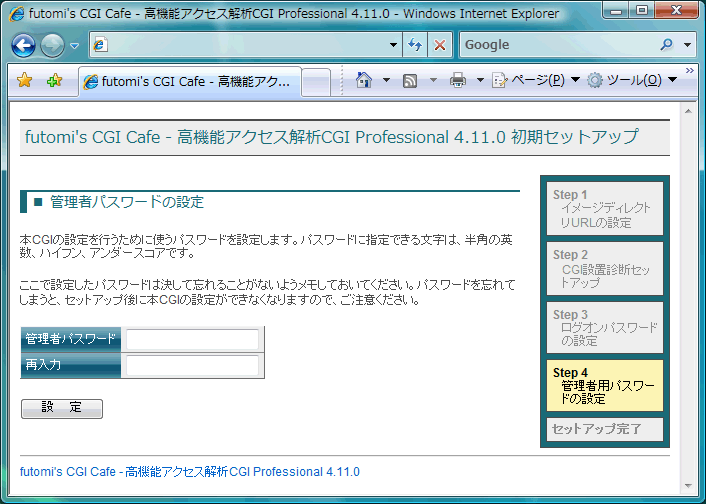Close the Internet Explorer window
Screen dimensions: 706x504
(x=676, y=10)
